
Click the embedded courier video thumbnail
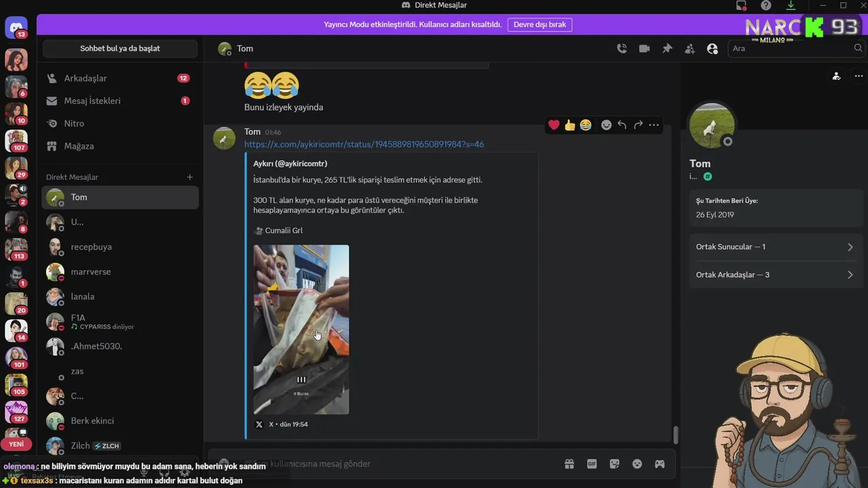coord(301,329)
